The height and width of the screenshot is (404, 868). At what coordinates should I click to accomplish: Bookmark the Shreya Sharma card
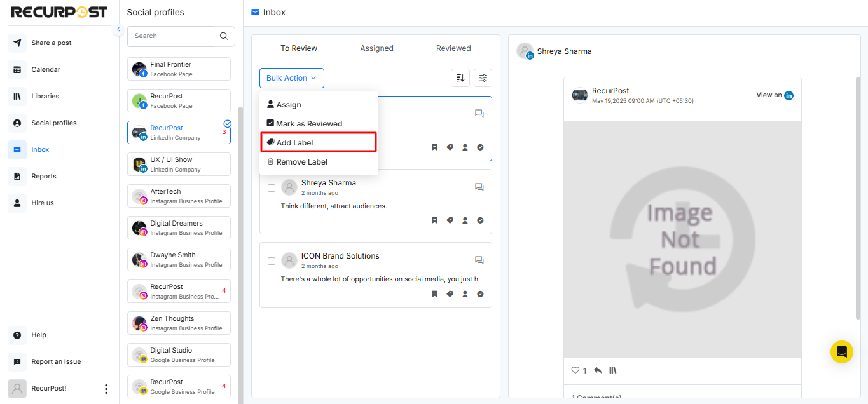pyautogui.click(x=435, y=220)
